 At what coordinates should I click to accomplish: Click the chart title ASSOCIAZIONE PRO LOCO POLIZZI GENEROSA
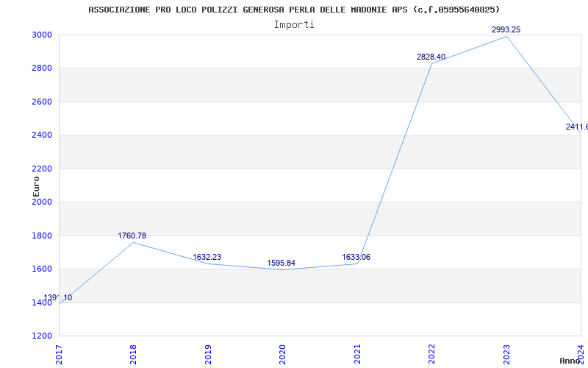tap(295, 10)
